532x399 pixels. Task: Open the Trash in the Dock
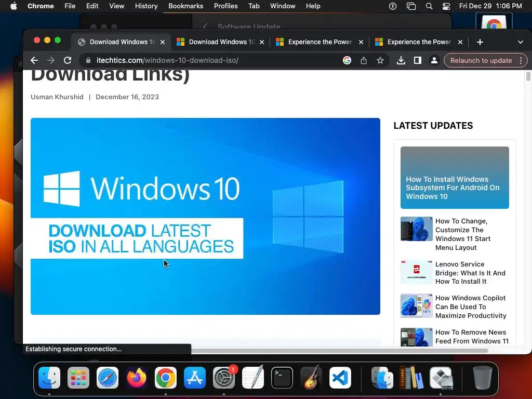pos(483,377)
